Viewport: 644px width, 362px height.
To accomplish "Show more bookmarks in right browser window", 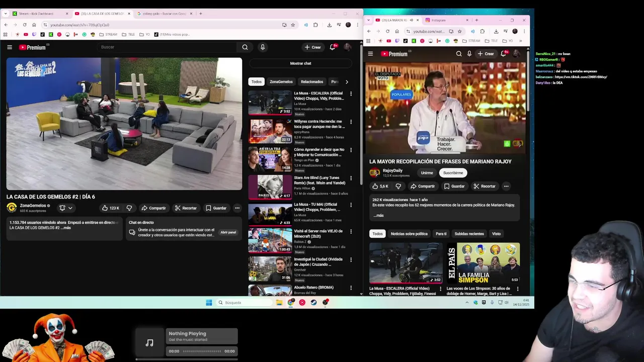I will (520, 41).
